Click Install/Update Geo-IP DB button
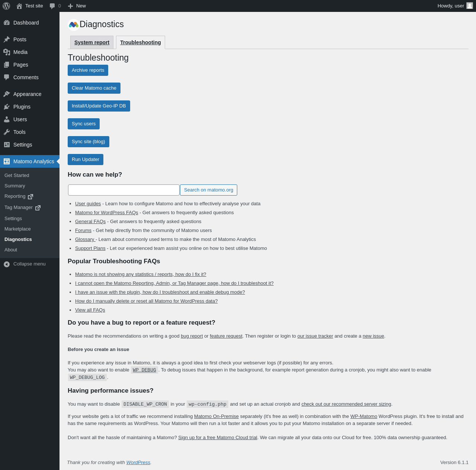 tap(99, 106)
